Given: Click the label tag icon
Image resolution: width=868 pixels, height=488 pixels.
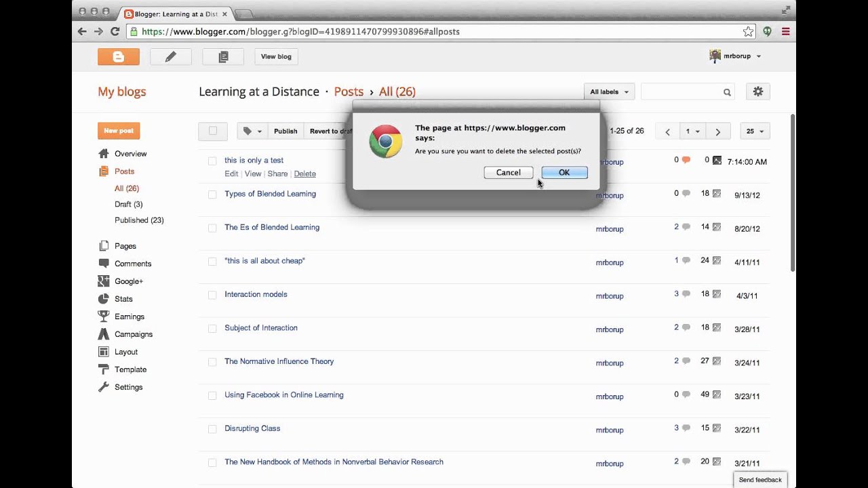Looking at the screenshot, I should (x=248, y=131).
